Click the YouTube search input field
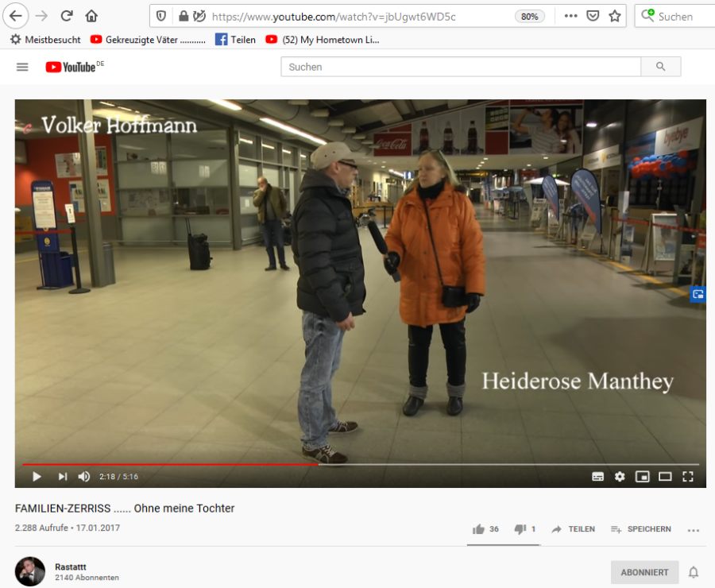Screen dimensions: 715x588 click(x=461, y=67)
